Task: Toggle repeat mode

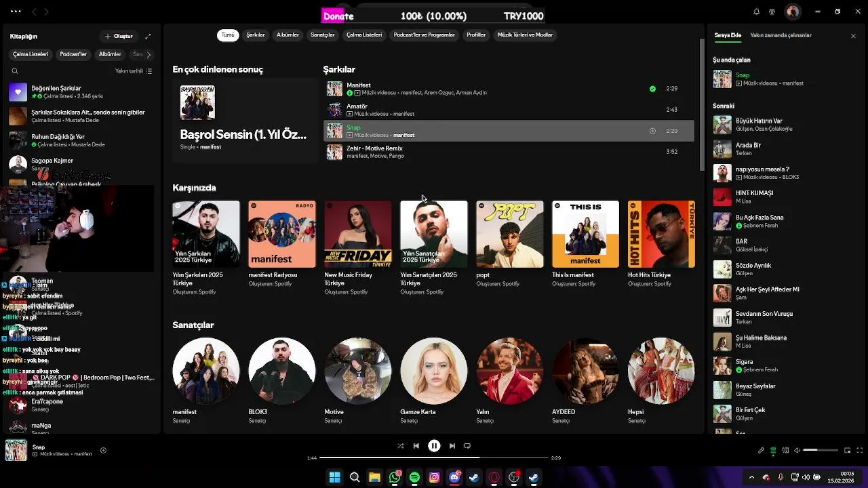Action: [467, 446]
